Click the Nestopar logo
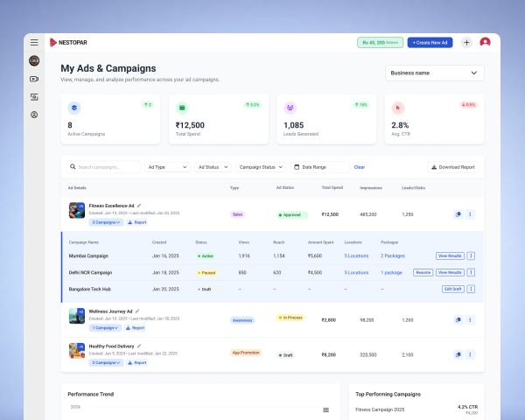The image size is (525, 420). click(68, 43)
